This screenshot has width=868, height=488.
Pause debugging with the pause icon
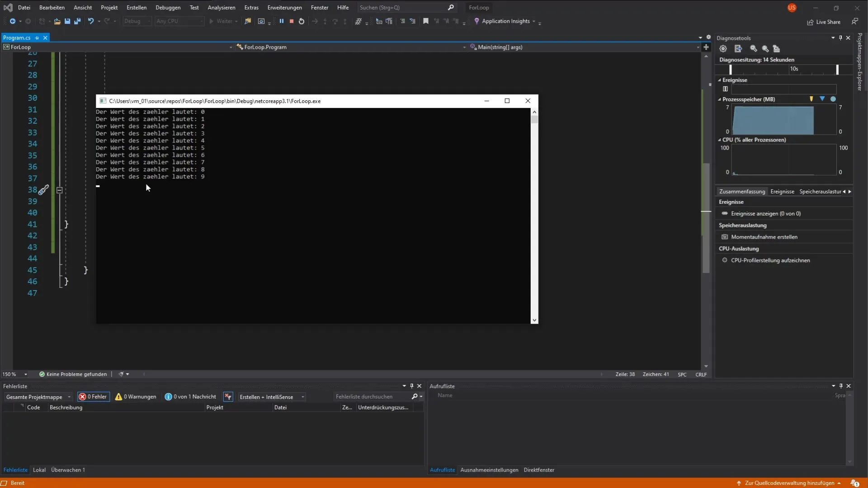tap(282, 21)
